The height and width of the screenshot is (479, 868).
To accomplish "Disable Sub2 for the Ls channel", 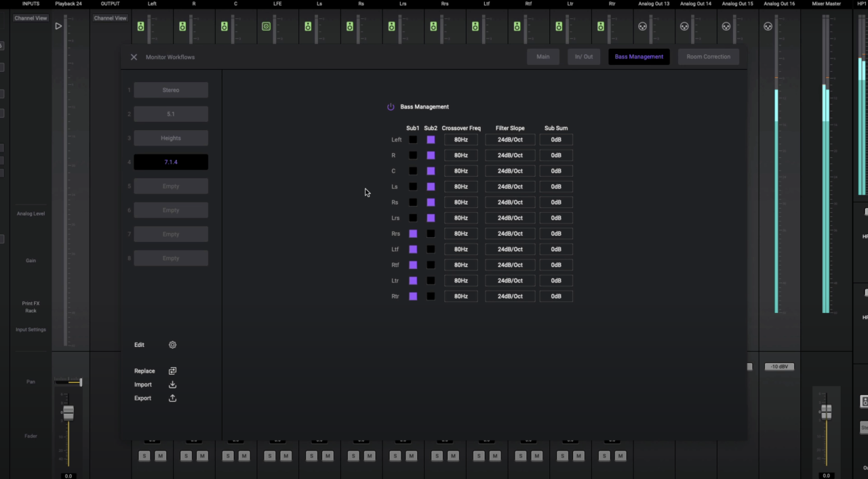I will (431, 187).
